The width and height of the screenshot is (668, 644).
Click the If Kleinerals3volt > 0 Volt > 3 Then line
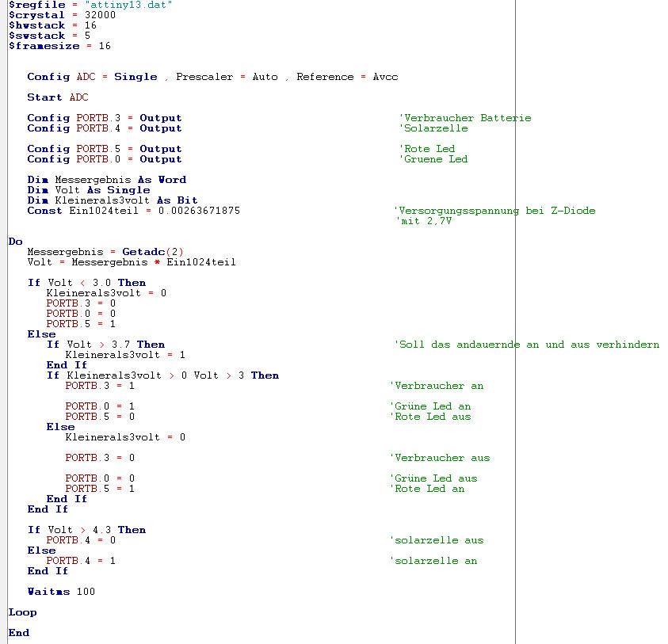(162, 375)
